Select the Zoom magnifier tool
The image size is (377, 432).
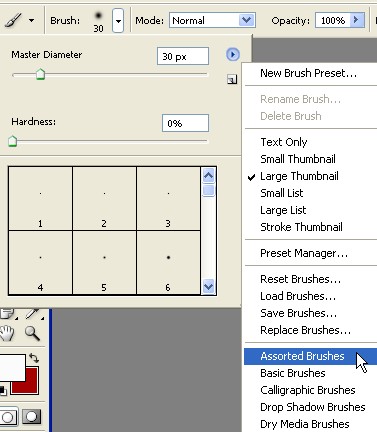(32, 333)
